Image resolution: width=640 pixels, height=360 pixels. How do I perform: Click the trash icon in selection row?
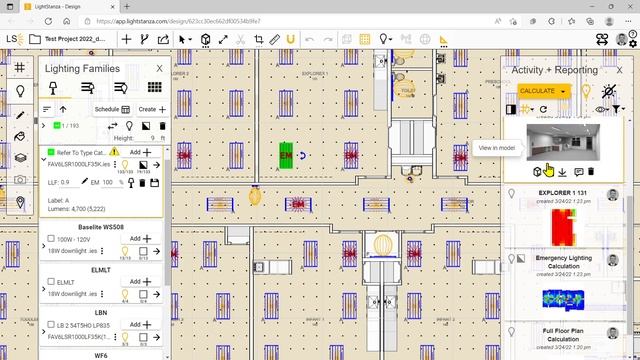(x=162, y=126)
